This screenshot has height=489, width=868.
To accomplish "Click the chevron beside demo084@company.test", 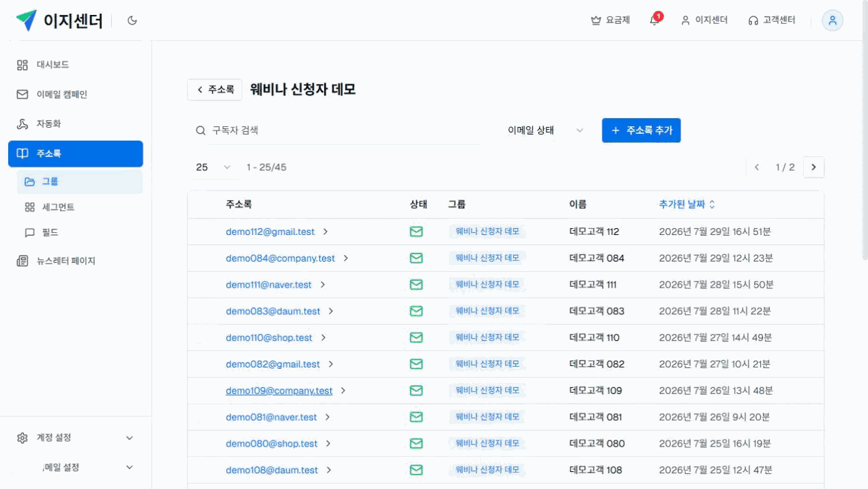I will 346,258.
